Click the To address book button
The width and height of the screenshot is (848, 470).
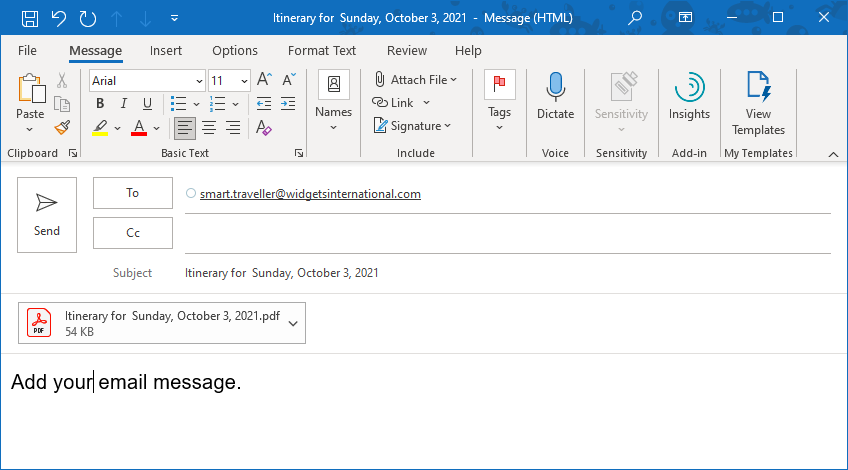133,193
